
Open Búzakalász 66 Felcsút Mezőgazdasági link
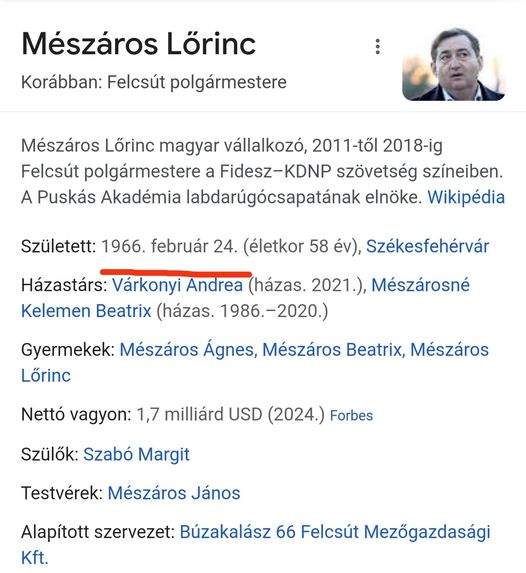[335, 532]
